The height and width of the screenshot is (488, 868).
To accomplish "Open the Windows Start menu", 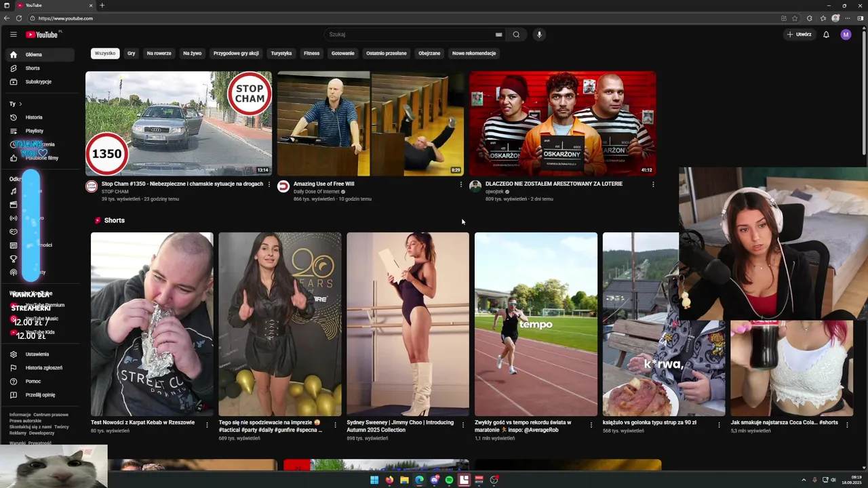I will [x=374, y=480].
